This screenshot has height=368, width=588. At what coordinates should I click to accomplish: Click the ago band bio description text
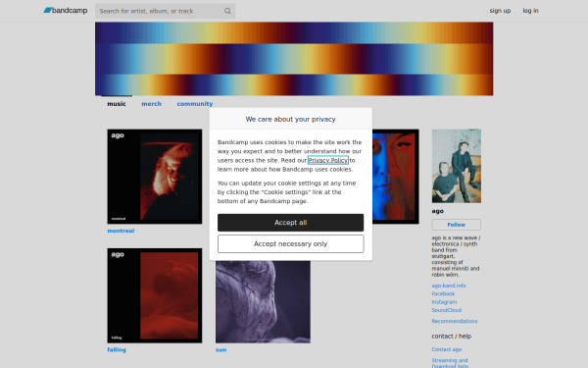pos(456,256)
